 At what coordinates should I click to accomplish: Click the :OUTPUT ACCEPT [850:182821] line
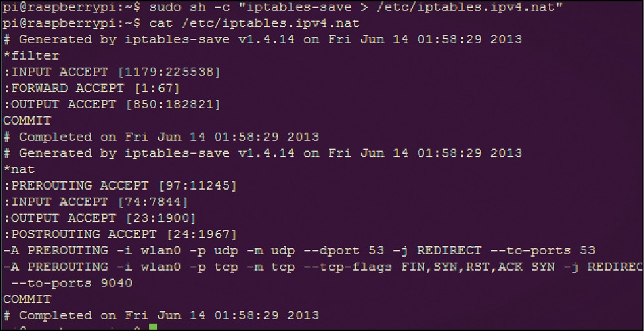[x=111, y=104]
